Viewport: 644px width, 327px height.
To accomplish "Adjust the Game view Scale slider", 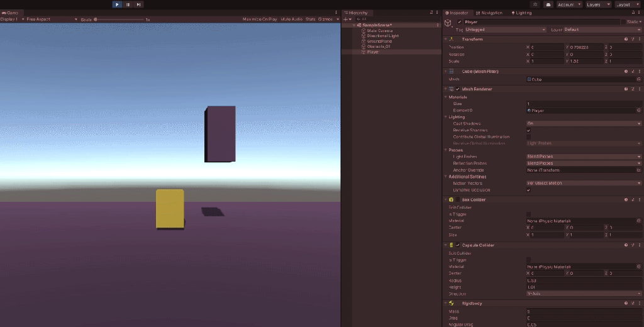I will coord(119,19).
